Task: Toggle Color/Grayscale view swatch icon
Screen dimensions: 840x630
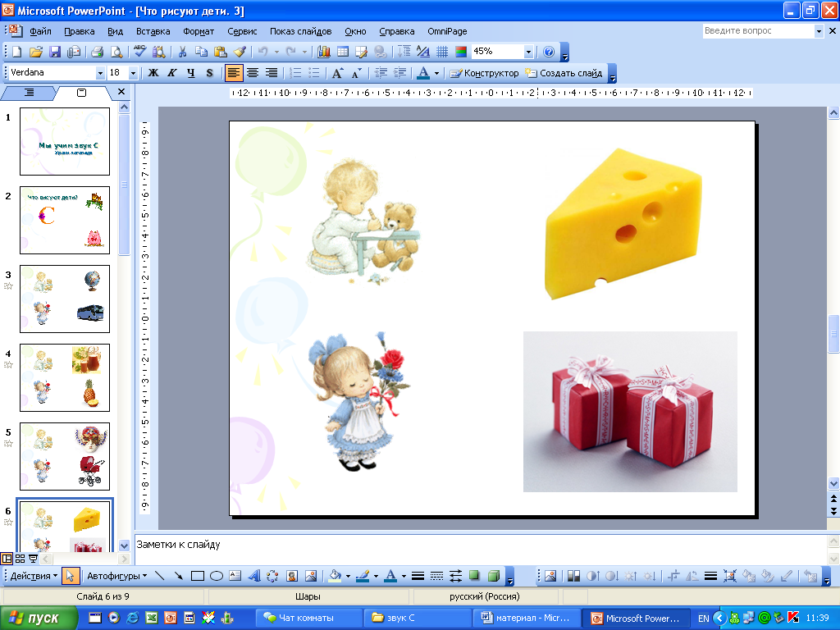Action: 461,52
